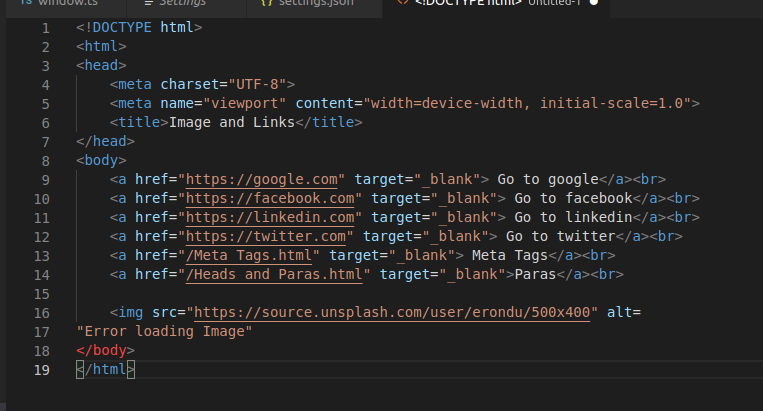Screen dimensions: 763x411
Task: Click the 'Go to google' link text
Action: 548,179
